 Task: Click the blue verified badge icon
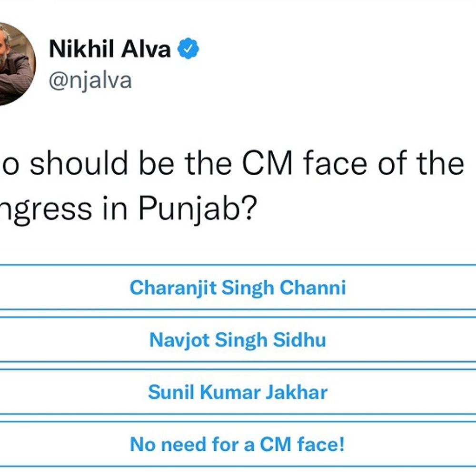188,49
